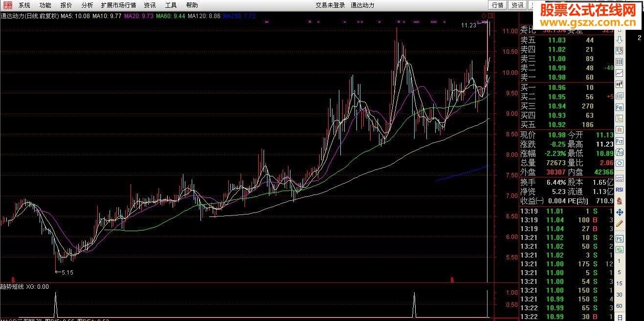Switch to the 5-minute period
This screenshot has width=644, height=321.
click(619, 272)
